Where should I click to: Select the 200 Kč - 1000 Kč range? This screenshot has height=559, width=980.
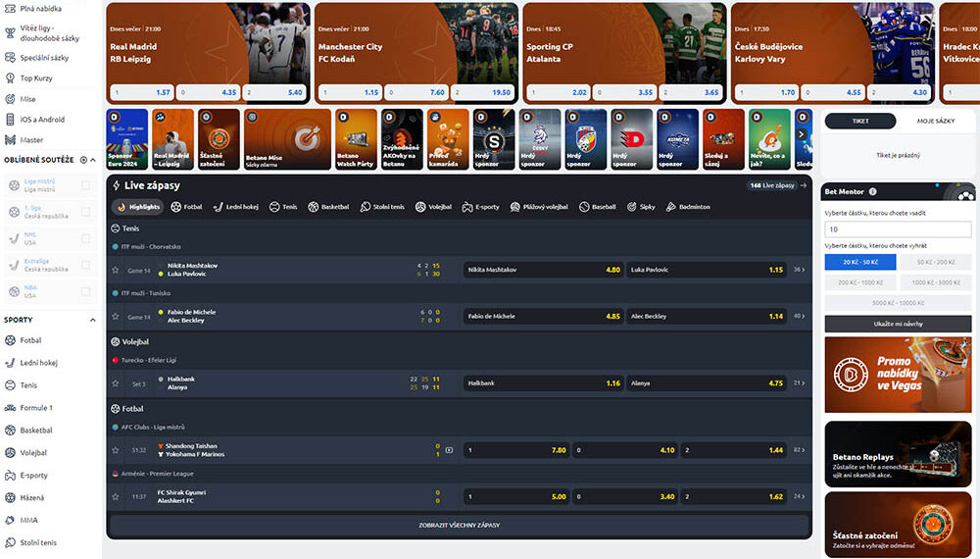tap(860, 282)
